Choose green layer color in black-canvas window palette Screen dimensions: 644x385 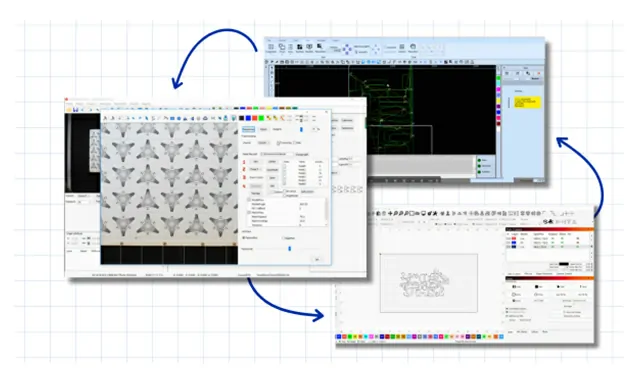point(498,78)
